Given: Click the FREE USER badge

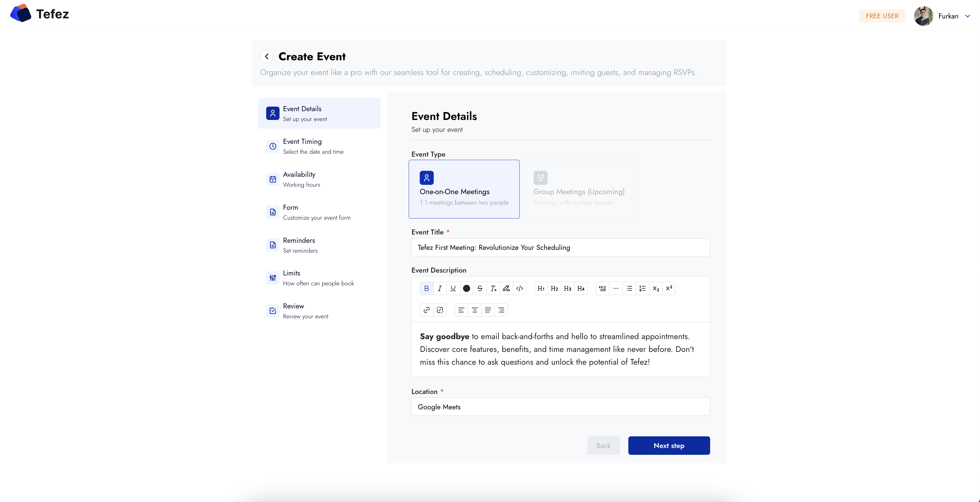Looking at the screenshot, I should (x=882, y=16).
